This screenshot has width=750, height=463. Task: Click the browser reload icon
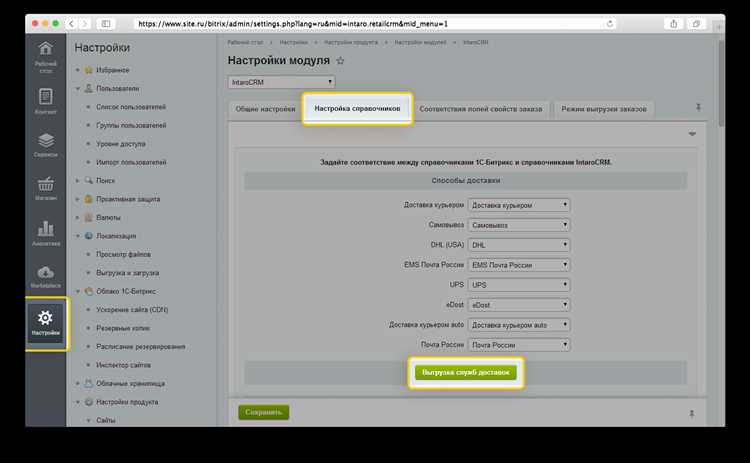pos(609,23)
